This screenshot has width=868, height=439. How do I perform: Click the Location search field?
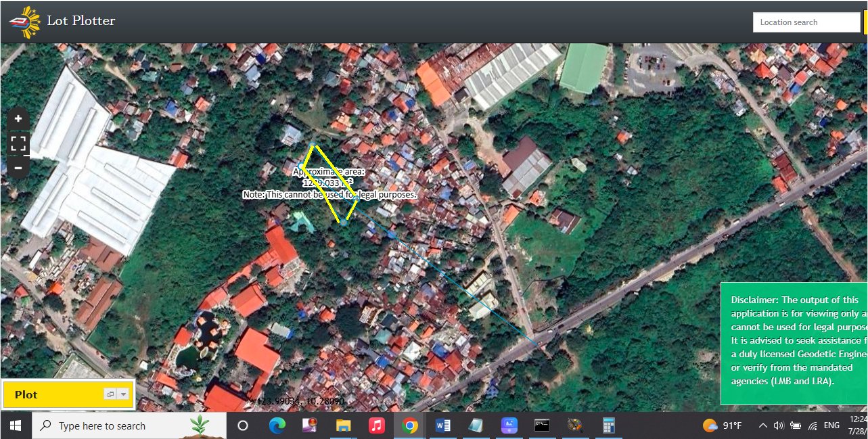(x=806, y=22)
